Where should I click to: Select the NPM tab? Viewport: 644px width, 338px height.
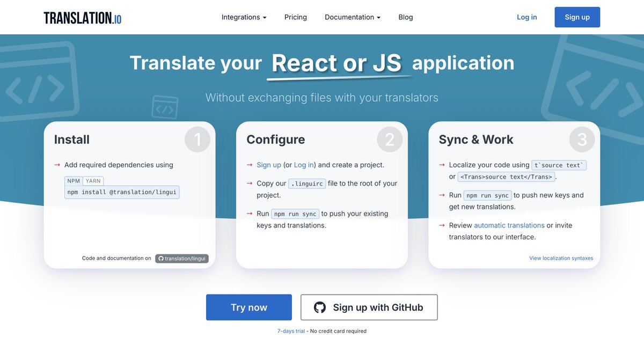click(x=74, y=180)
